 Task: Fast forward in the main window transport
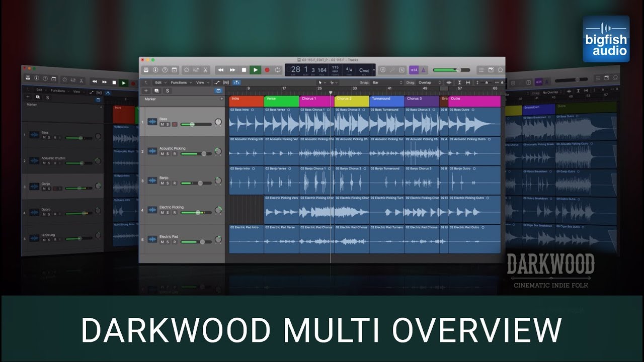pyautogui.click(x=232, y=70)
